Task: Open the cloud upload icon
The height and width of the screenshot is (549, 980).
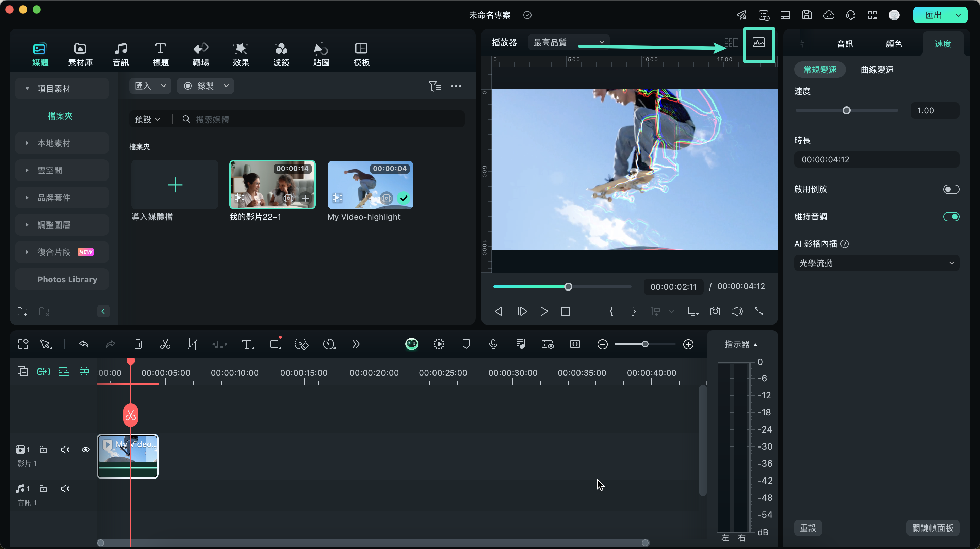Action: point(829,15)
